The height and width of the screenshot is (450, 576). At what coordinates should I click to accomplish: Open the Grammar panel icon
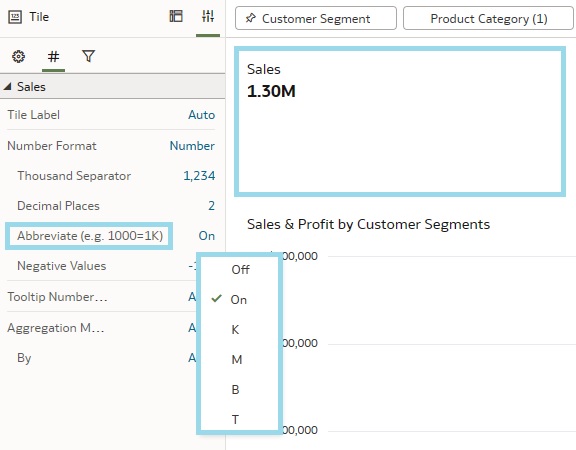176,16
